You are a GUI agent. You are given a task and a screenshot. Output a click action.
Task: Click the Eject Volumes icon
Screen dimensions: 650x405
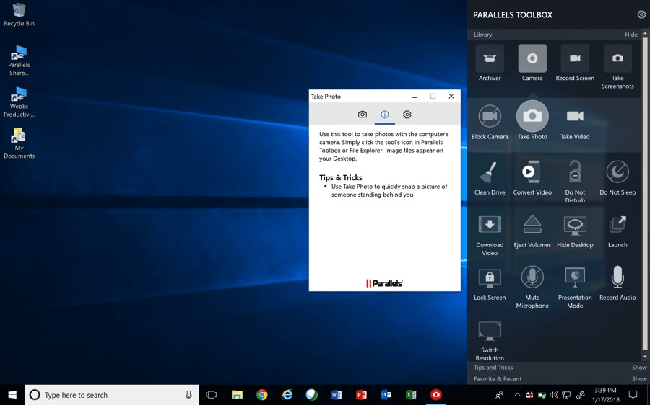532,225
